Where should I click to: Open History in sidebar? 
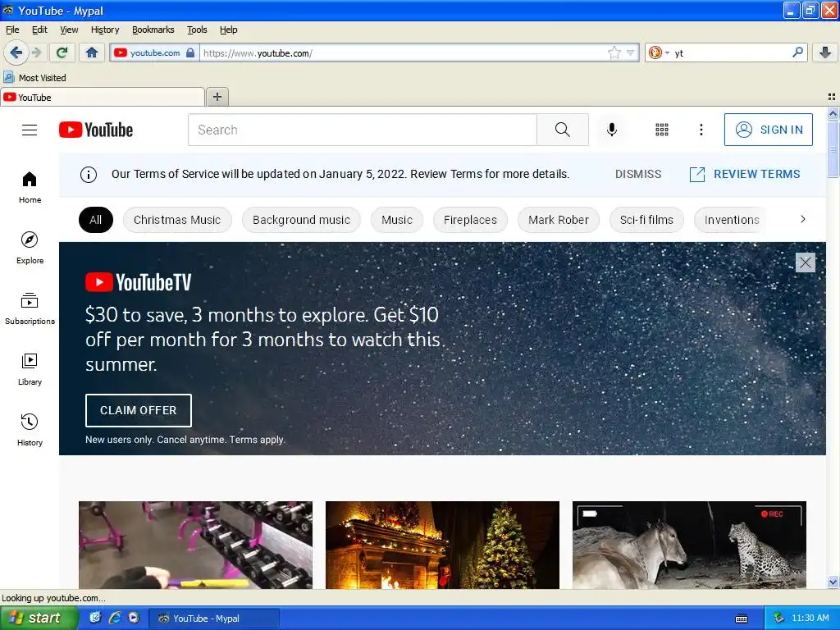(30, 430)
